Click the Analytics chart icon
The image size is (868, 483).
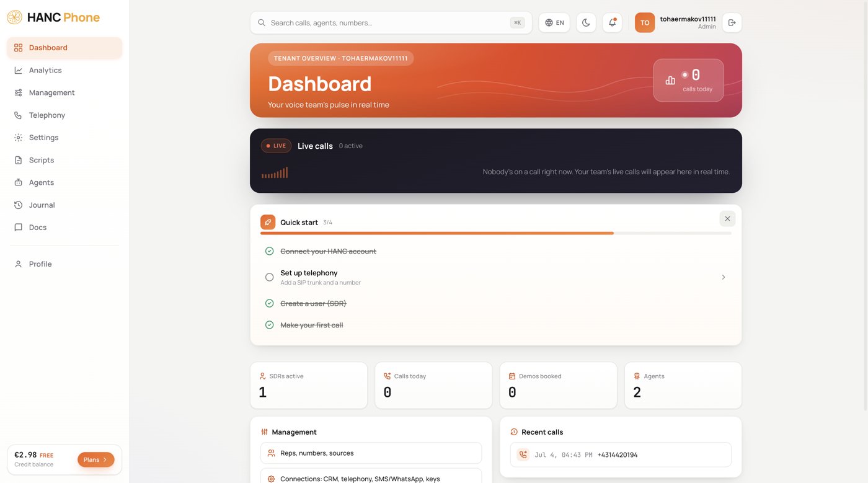coord(18,70)
